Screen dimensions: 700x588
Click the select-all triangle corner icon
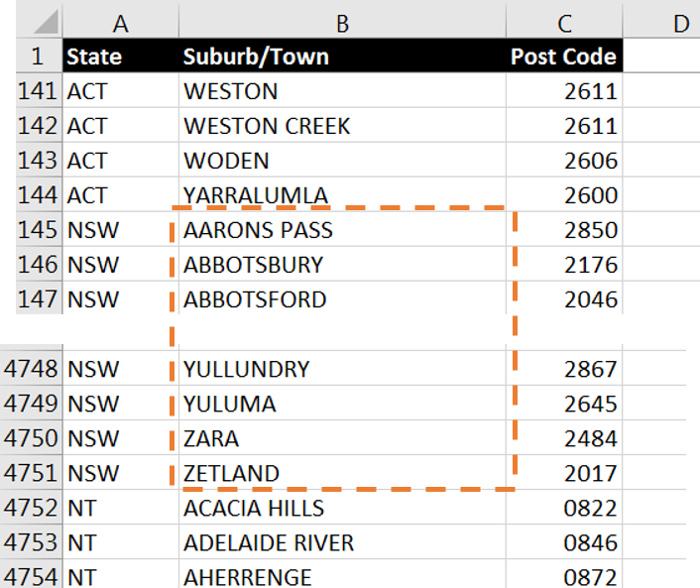(46, 22)
